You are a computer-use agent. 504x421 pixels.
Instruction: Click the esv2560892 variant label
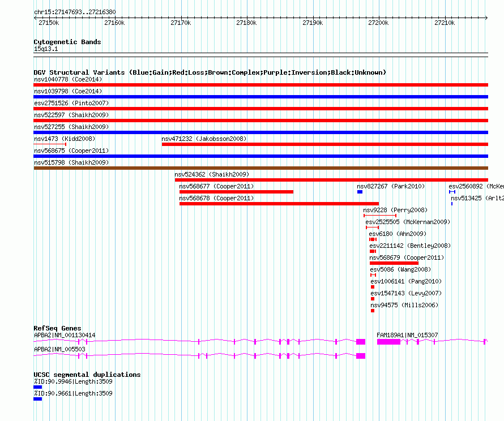pos(476,186)
